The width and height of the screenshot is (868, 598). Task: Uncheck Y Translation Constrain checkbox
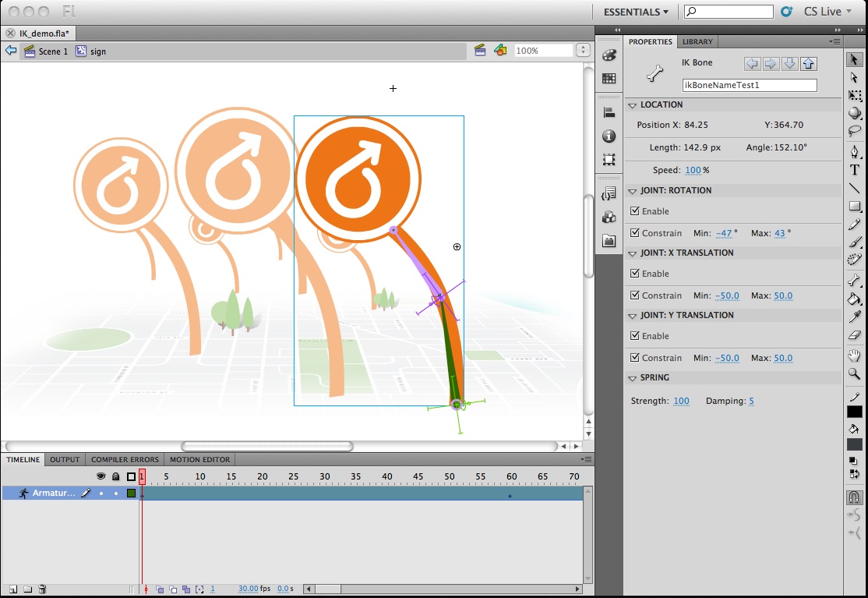(x=635, y=358)
